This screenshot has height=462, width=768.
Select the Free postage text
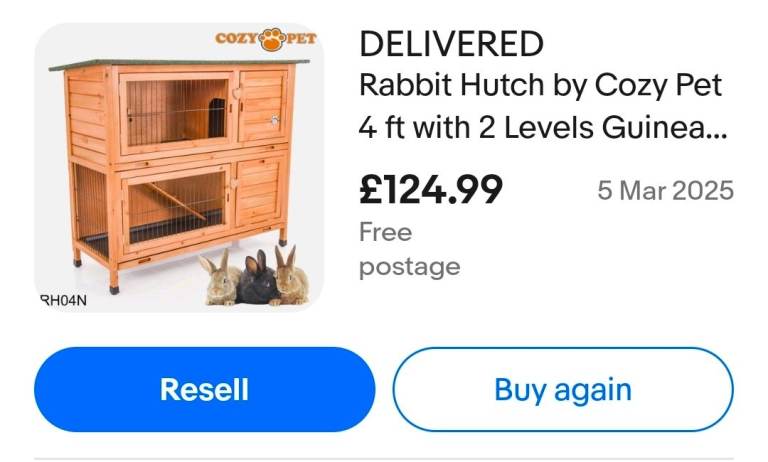pyautogui.click(x=409, y=250)
